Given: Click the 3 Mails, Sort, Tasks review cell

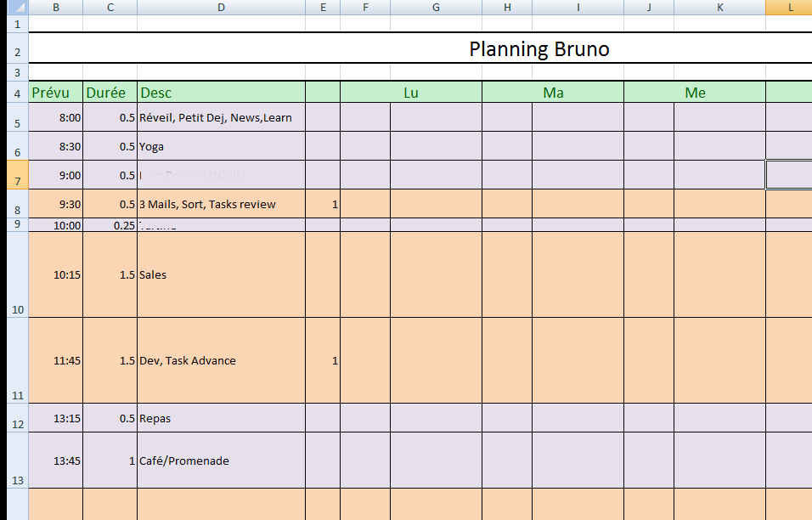Looking at the screenshot, I should (221, 204).
